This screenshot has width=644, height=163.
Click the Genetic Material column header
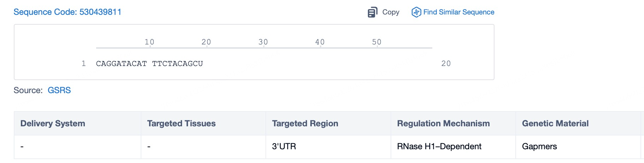555,123
